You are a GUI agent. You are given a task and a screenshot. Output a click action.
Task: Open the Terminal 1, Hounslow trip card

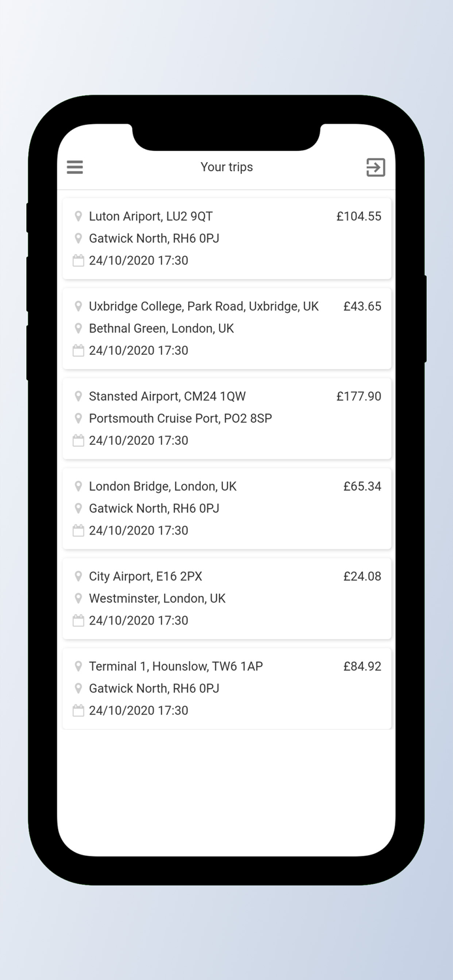(227, 688)
